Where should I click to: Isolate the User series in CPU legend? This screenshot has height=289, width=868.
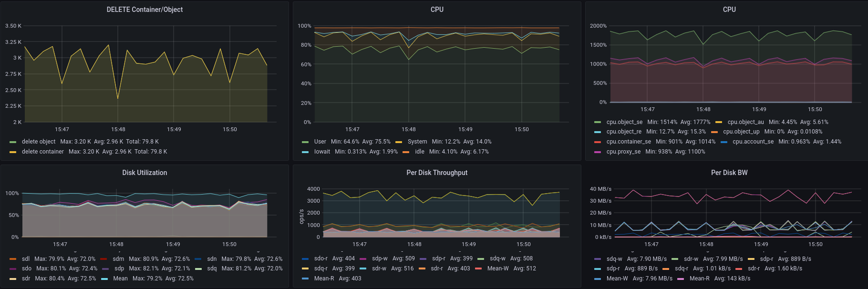coord(320,142)
